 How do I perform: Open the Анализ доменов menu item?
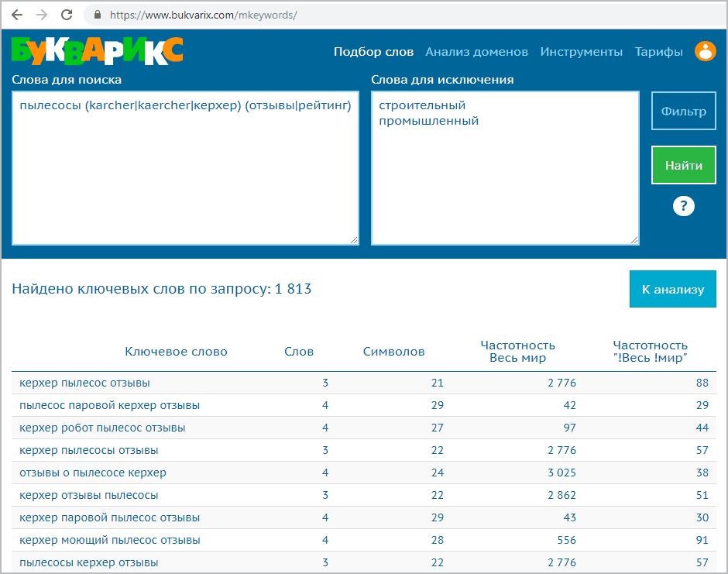(x=477, y=52)
